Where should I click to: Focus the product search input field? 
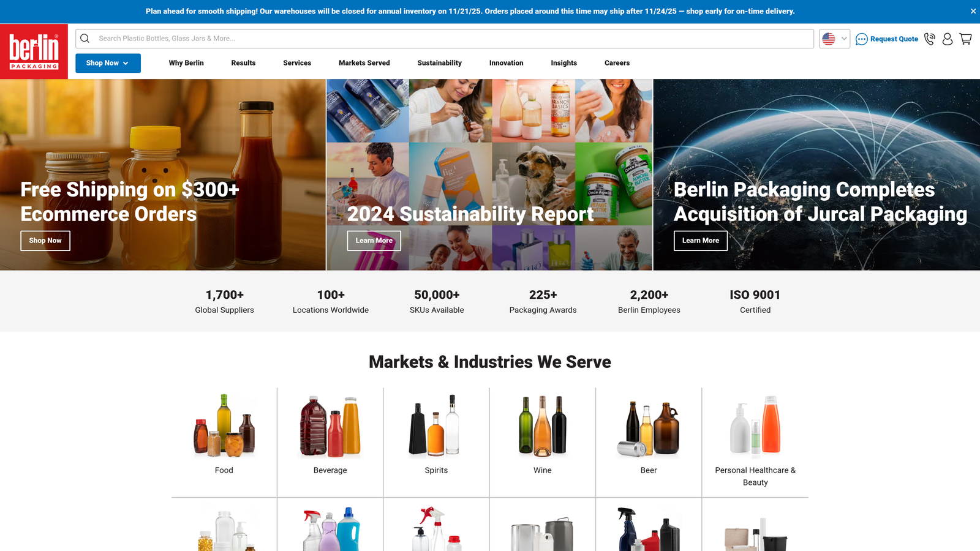pos(453,39)
